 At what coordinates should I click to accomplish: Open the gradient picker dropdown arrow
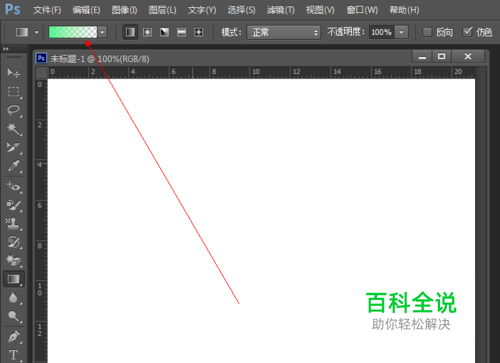(x=102, y=32)
